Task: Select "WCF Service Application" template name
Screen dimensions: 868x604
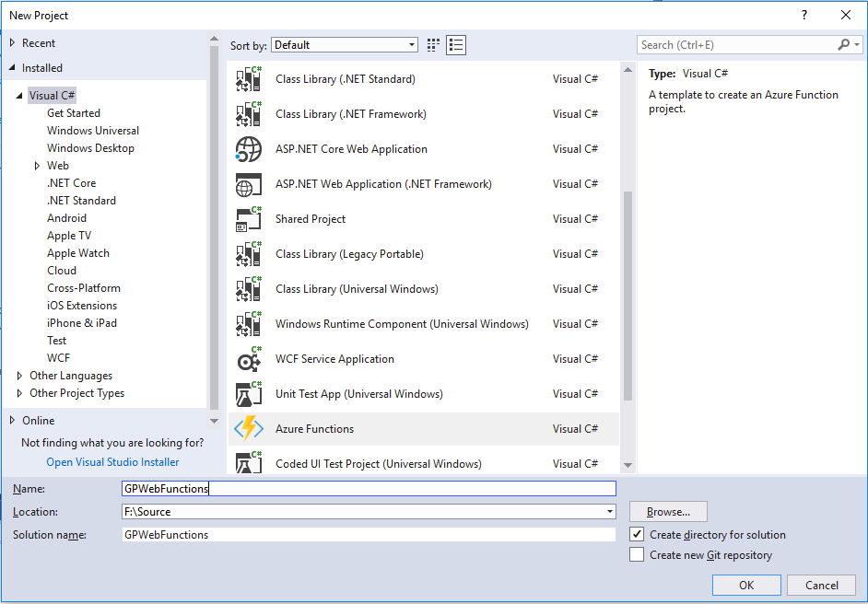Action: pyautogui.click(x=334, y=359)
